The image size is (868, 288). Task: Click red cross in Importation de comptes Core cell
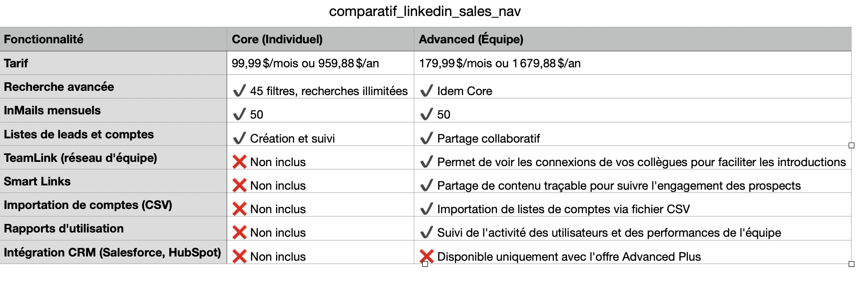(239, 209)
